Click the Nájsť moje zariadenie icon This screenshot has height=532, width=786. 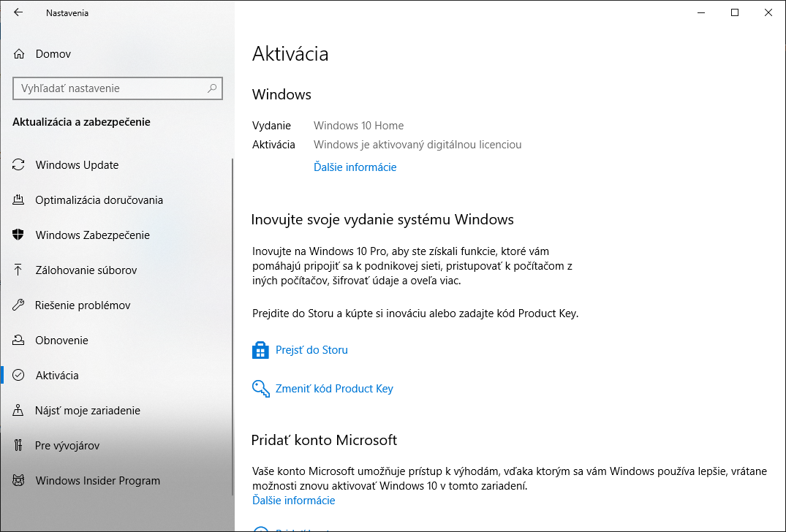point(18,410)
